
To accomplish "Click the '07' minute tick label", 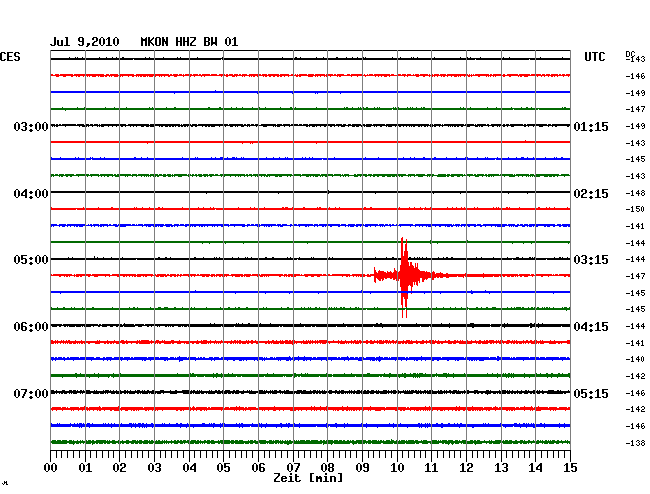I will point(293,467).
